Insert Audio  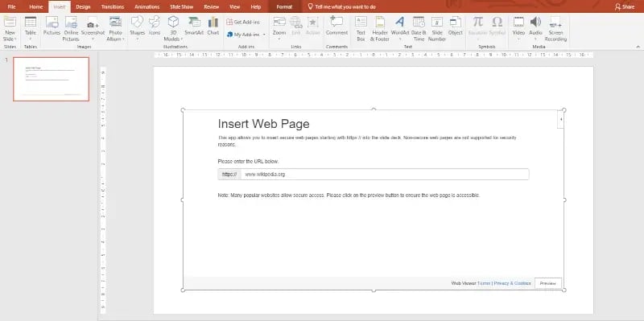click(x=535, y=29)
